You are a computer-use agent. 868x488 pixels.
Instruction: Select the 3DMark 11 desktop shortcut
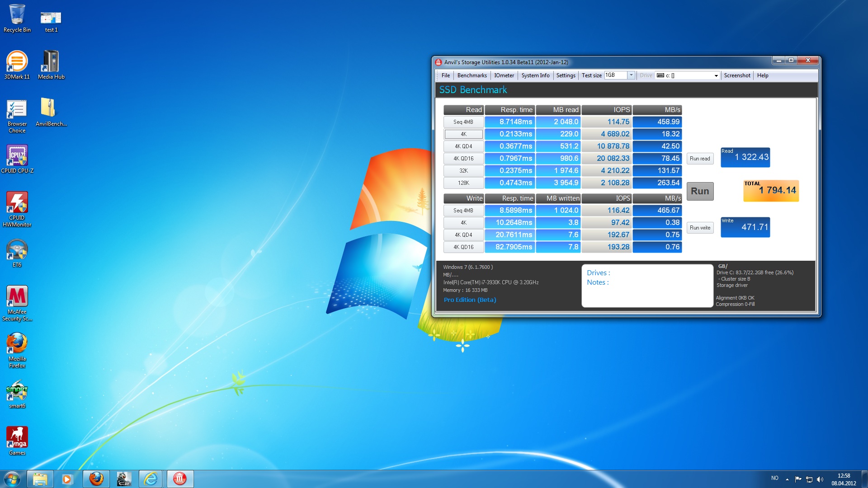[x=17, y=66]
